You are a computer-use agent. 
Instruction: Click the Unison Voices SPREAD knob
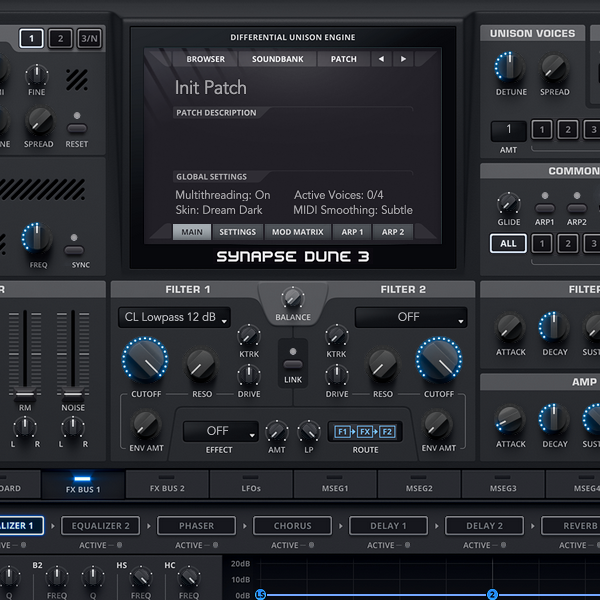554,67
